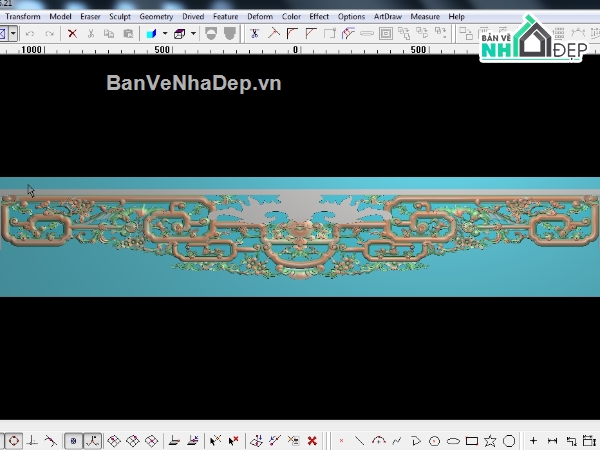600x450 pixels.
Task: Click the work plane with red marker icon
Action: pos(193,441)
